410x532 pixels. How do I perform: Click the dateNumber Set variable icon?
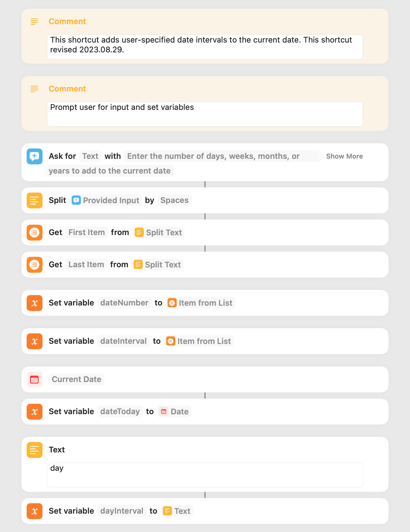[x=34, y=303]
